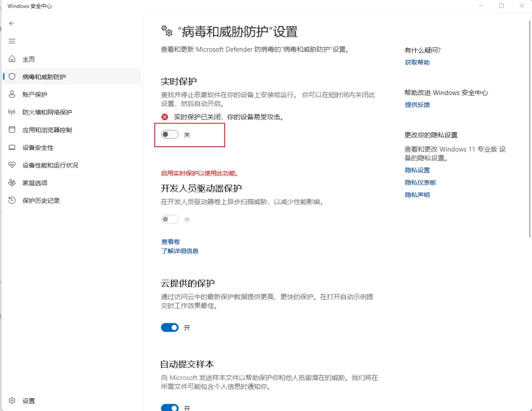The width and height of the screenshot is (532, 411).
Task: Click the 有什么疑问? text
Action: 423,50
